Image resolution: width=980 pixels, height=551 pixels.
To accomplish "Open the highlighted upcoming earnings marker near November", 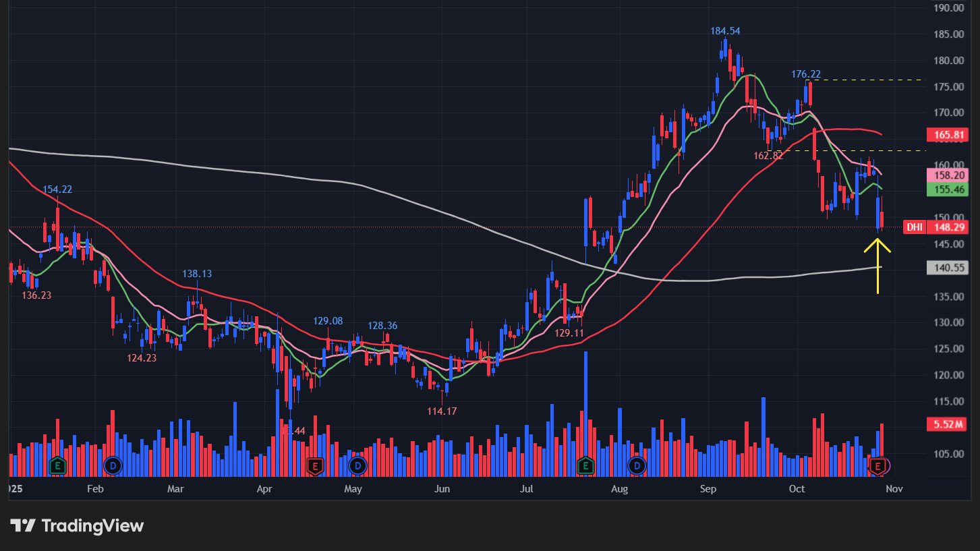I will (x=877, y=465).
